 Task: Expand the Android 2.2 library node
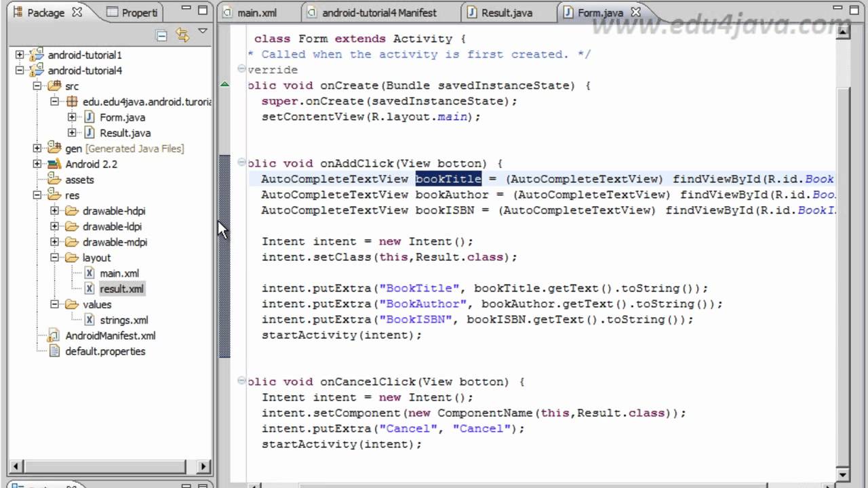coord(37,164)
